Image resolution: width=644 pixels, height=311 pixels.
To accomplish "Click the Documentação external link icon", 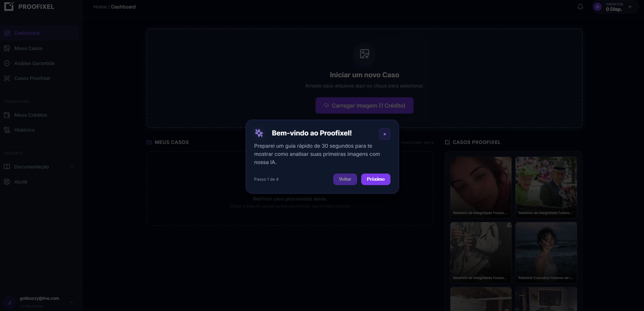I will 72,167.
